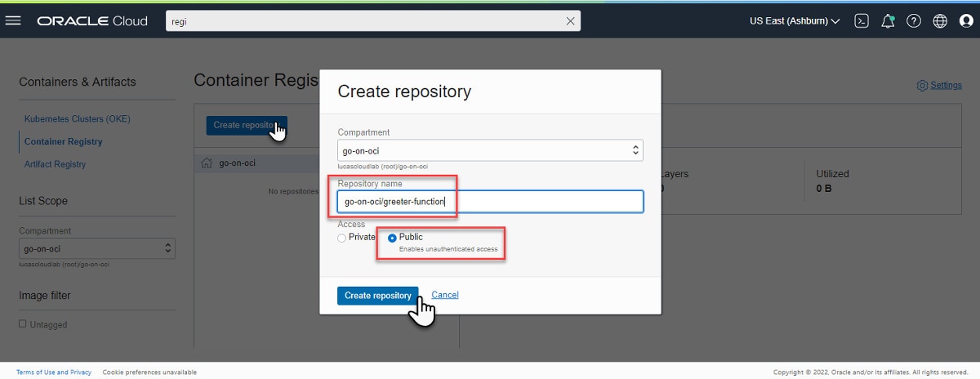Clear the search box text
This screenshot has width=980, height=379.
pos(570,21)
